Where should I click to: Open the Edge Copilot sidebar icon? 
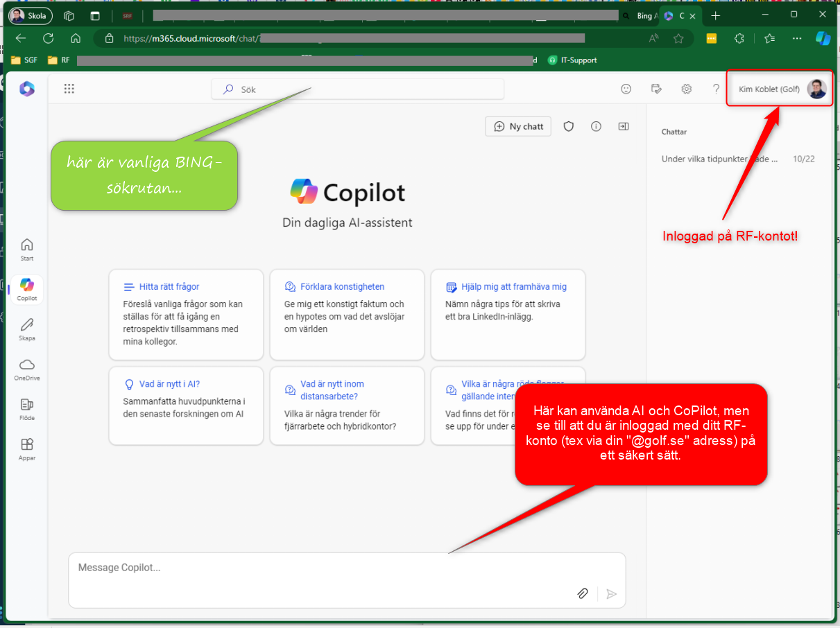point(823,38)
